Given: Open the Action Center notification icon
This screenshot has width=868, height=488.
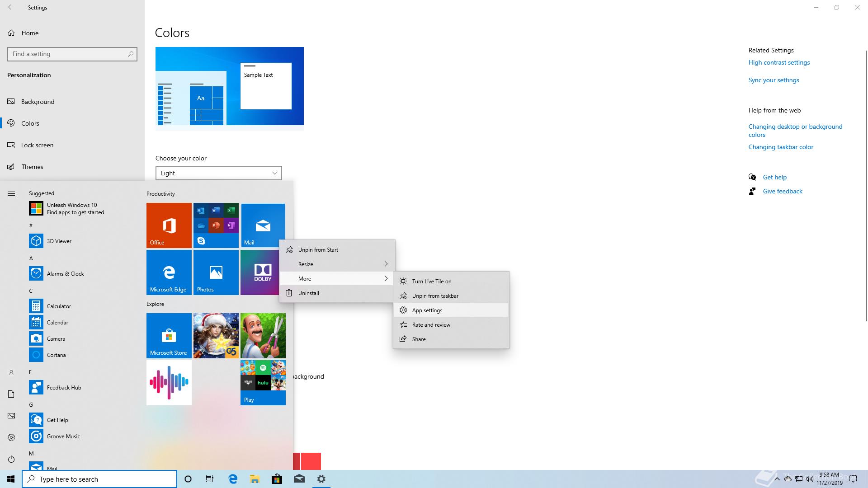Looking at the screenshot, I should [853, 479].
